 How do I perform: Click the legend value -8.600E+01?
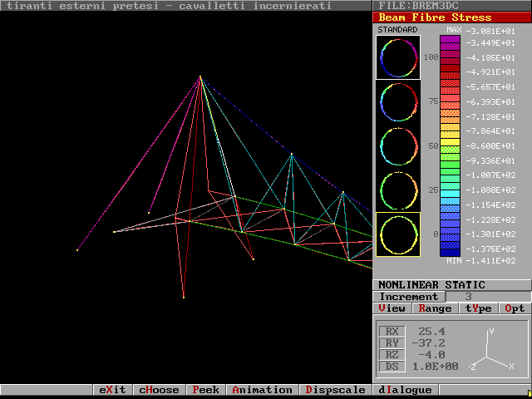[490, 146]
